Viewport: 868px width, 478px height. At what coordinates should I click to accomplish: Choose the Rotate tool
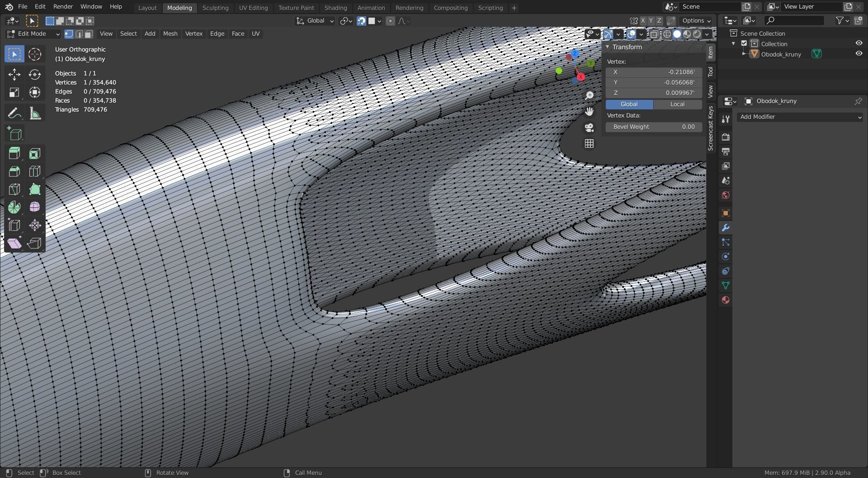tap(35, 75)
